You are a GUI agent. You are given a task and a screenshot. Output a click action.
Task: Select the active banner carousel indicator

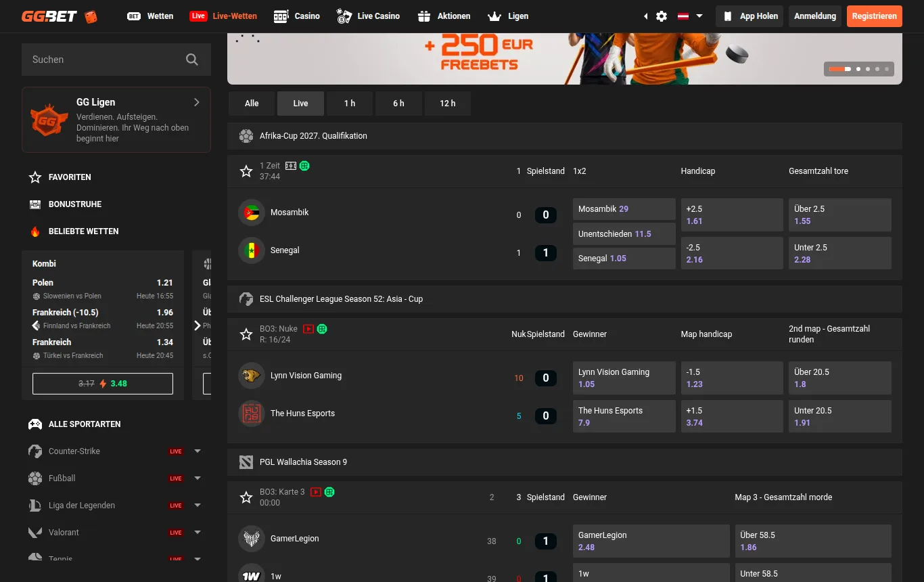click(840, 69)
